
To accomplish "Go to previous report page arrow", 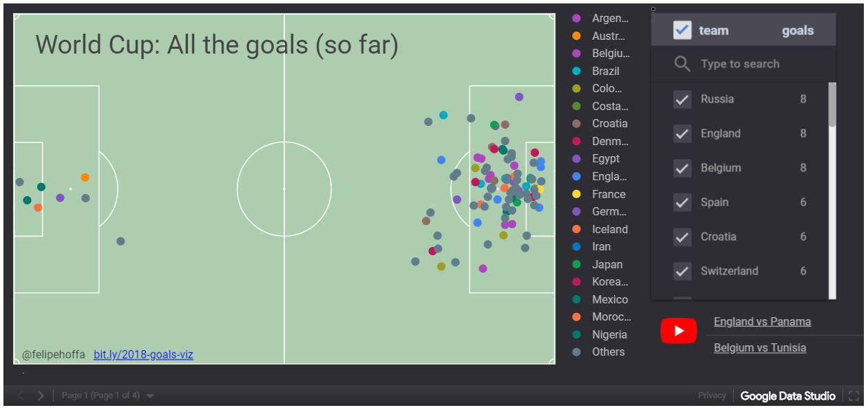I will pyautogui.click(x=19, y=396).
